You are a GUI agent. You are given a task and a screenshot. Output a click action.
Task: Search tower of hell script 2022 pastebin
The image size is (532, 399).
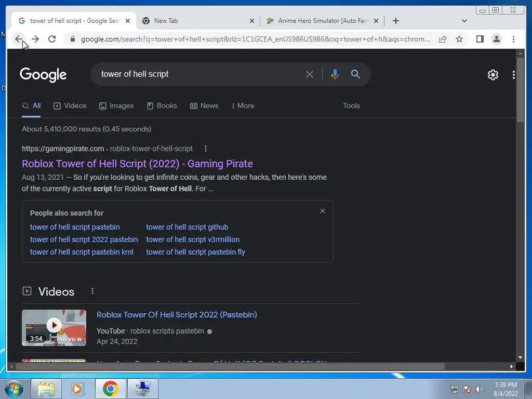pyautogui.click(x=84, y=240)
